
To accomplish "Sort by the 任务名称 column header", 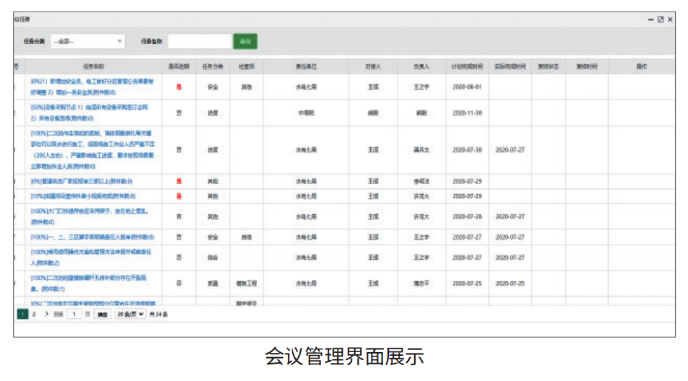I will 93,67.
